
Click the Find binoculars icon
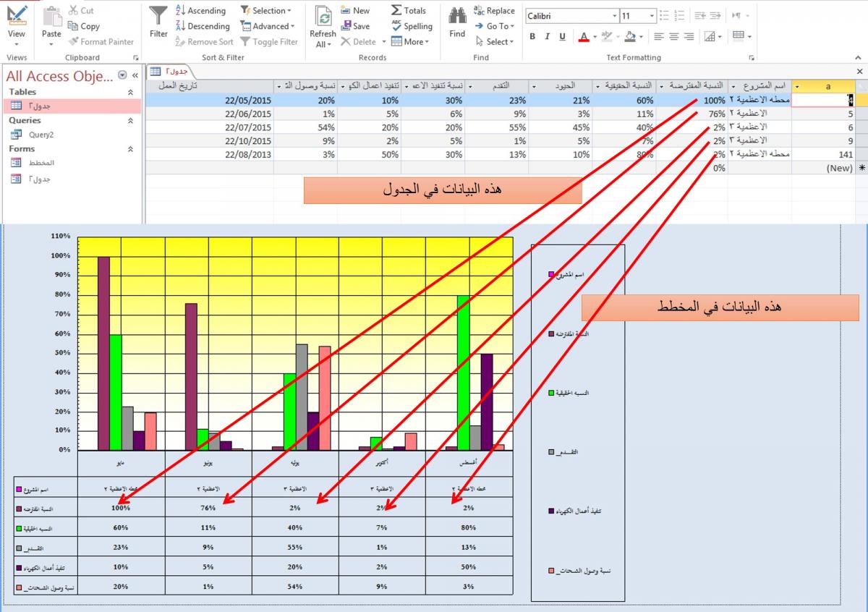pyautogui.click(x=457, y=16)
